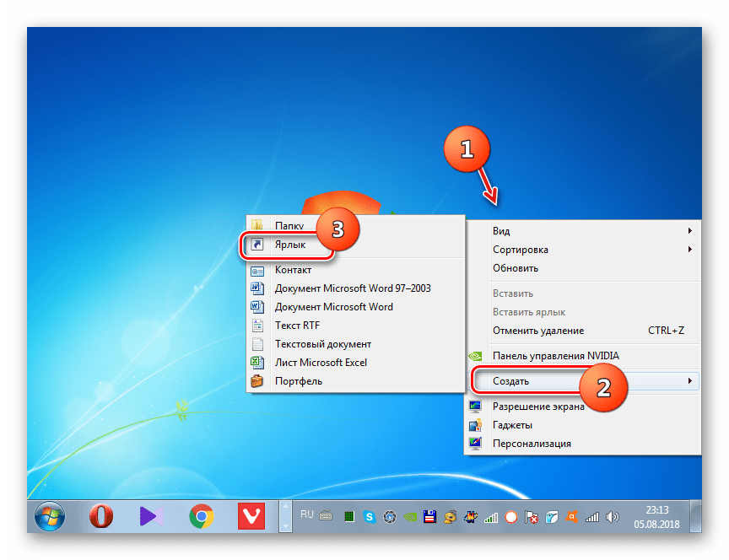Click the monitor icon beside Разрешение экрана
Screen dimensions: 729x560
point(475,407)
